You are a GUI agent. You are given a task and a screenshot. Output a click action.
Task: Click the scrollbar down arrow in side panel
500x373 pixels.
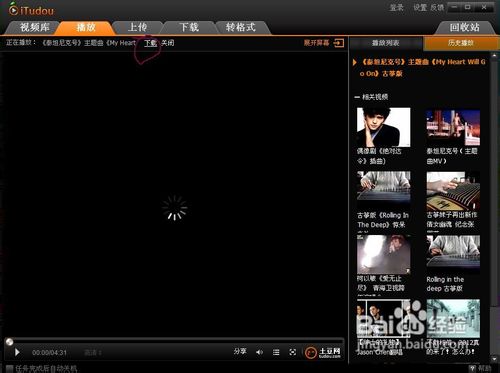click(494, 359)
